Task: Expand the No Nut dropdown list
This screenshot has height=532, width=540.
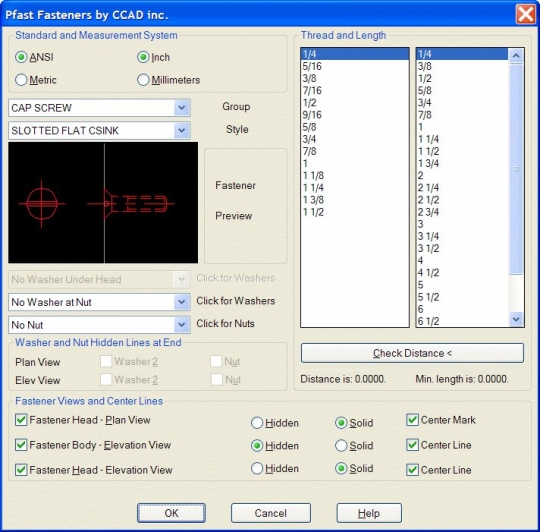Action: click(182, 325)
